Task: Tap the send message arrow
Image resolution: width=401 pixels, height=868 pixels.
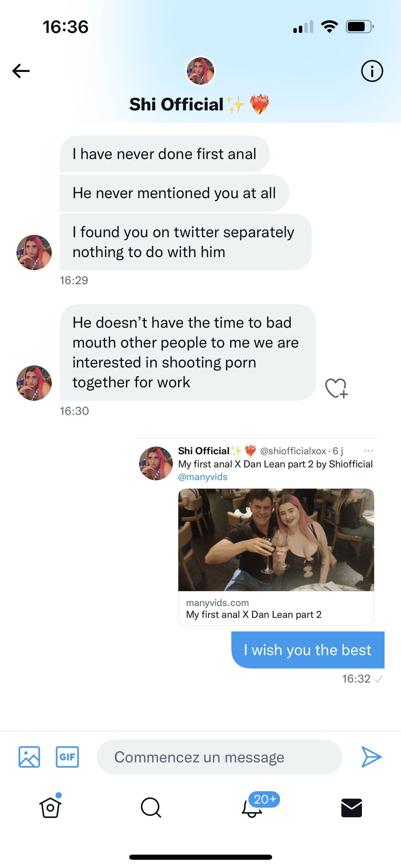Action: click(371, 757)
